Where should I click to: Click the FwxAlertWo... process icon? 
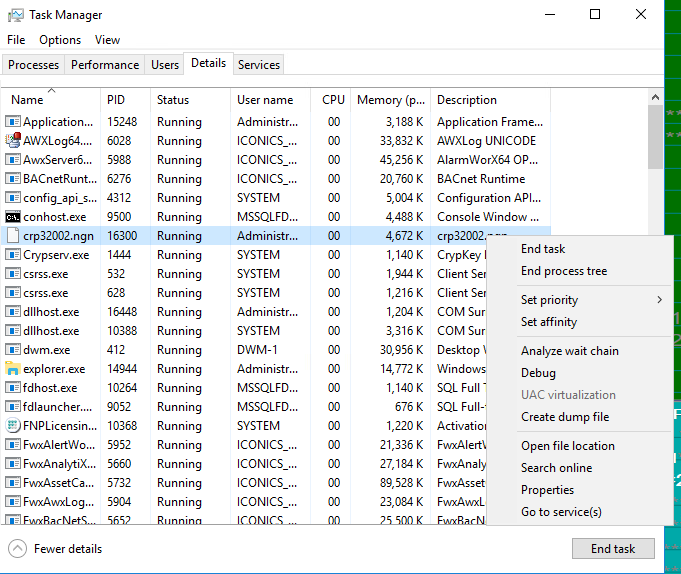13,445
